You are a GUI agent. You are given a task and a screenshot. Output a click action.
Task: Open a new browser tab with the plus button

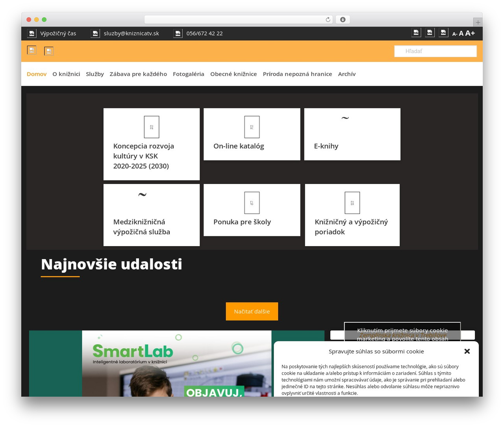click(478, 22)
